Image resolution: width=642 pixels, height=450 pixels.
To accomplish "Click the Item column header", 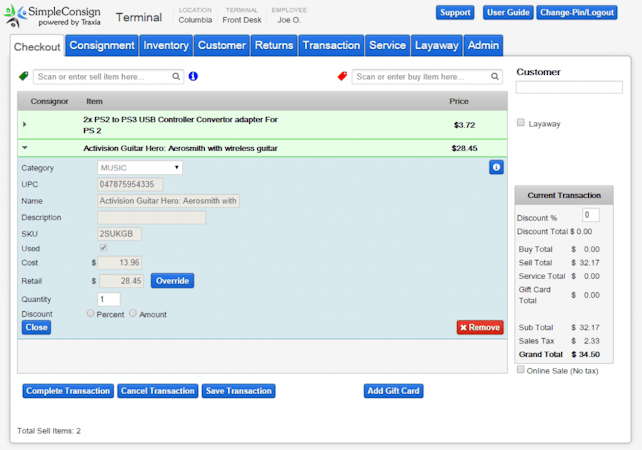I will click(x=94, y=101).
